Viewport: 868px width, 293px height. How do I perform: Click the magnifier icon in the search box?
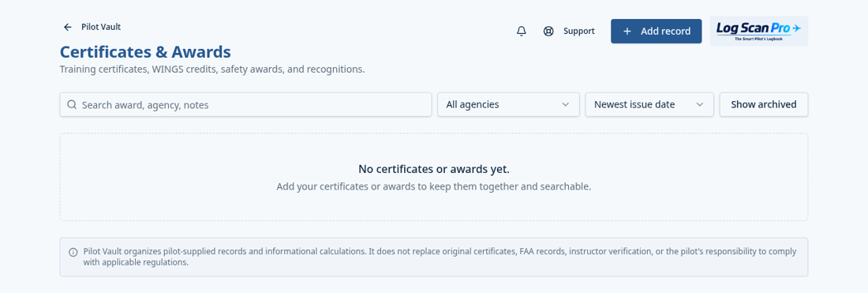click(72, 104)
